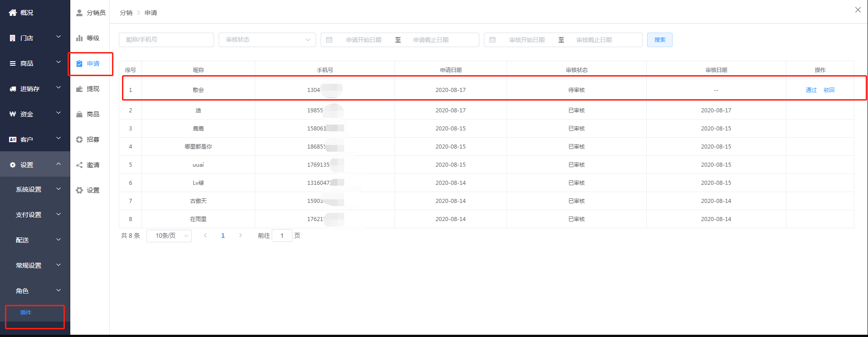Click the person icon beside 分销员
The height and width of the screenshot is (337, 868).
pos(79,13)
